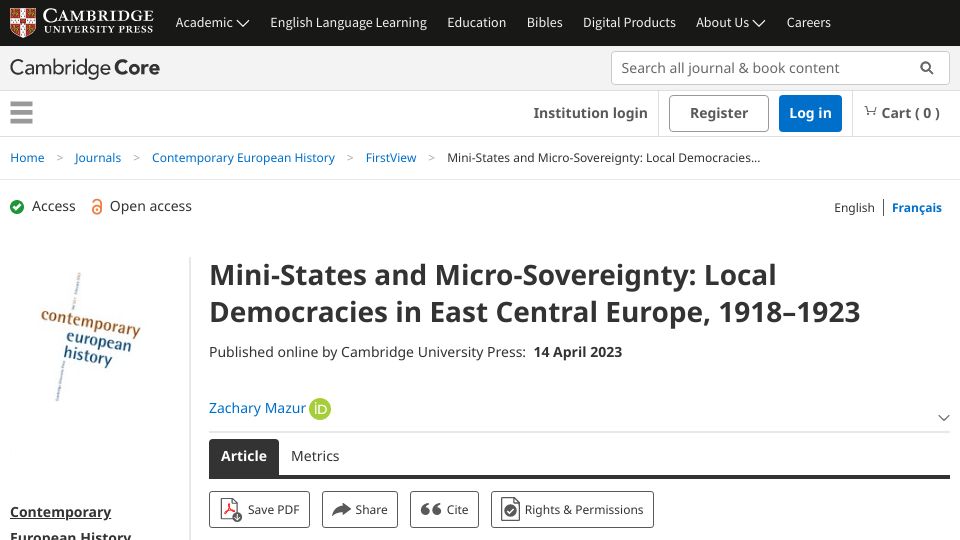The width and height of the screenshot is (960, 540).
Task: Open Contemporary European History breadcrumb link
Action: coord(243,158)
